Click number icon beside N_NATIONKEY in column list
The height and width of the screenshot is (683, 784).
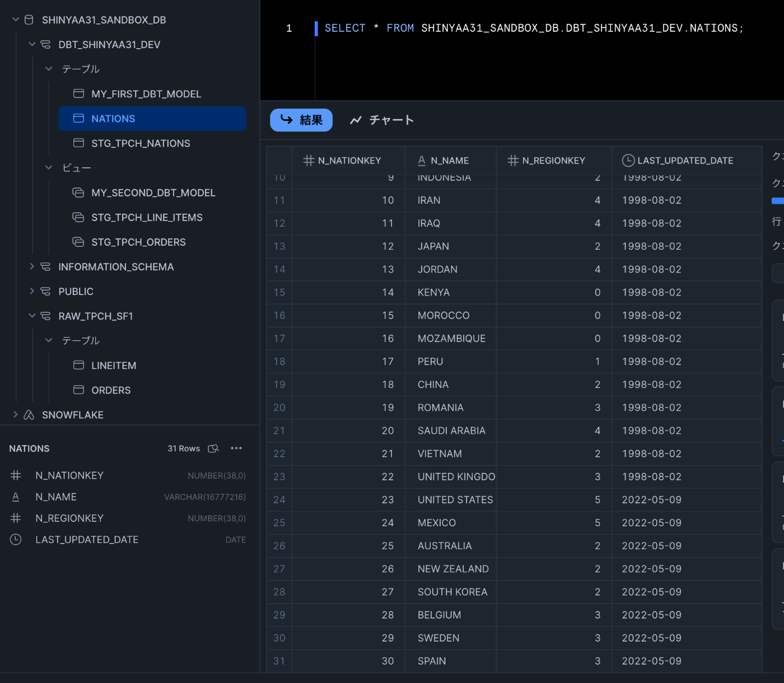16,475
